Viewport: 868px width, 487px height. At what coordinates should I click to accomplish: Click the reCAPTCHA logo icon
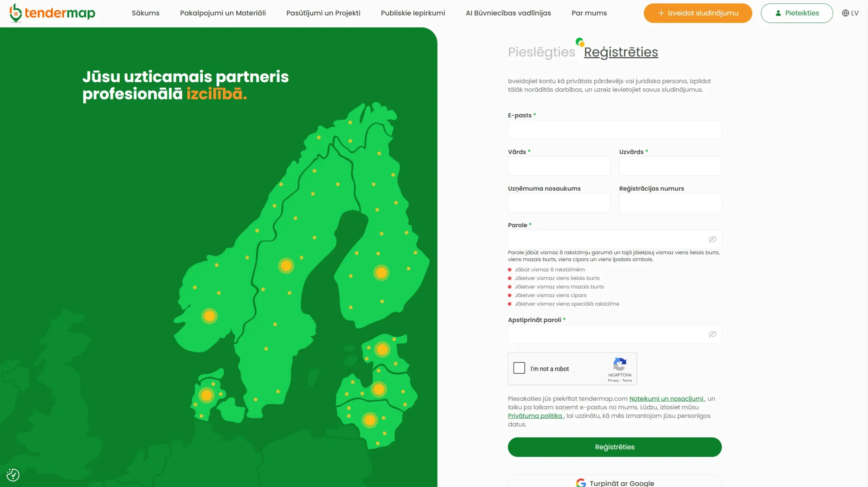tap(620, 364)
